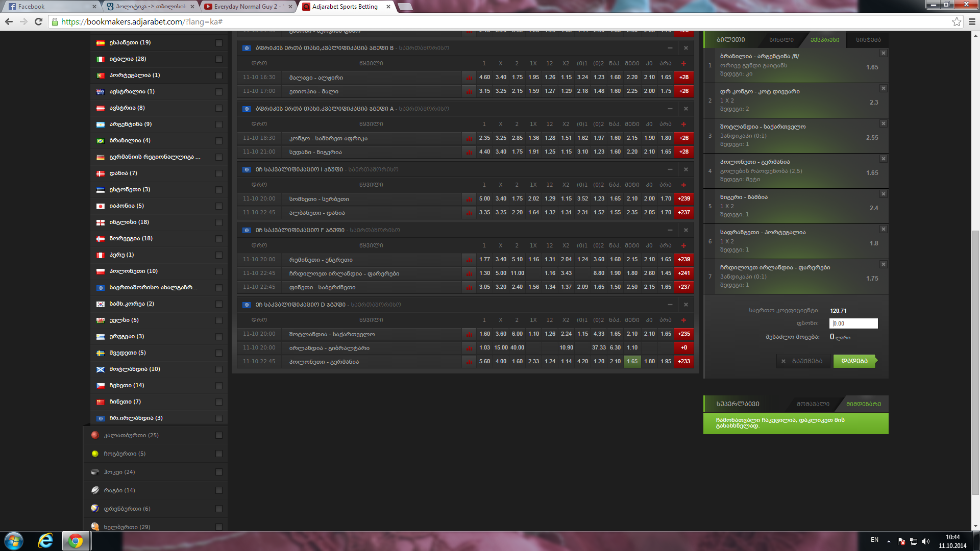Close the Africa Cup qualification B section
The image size is (980, 551).
(686, 48)
